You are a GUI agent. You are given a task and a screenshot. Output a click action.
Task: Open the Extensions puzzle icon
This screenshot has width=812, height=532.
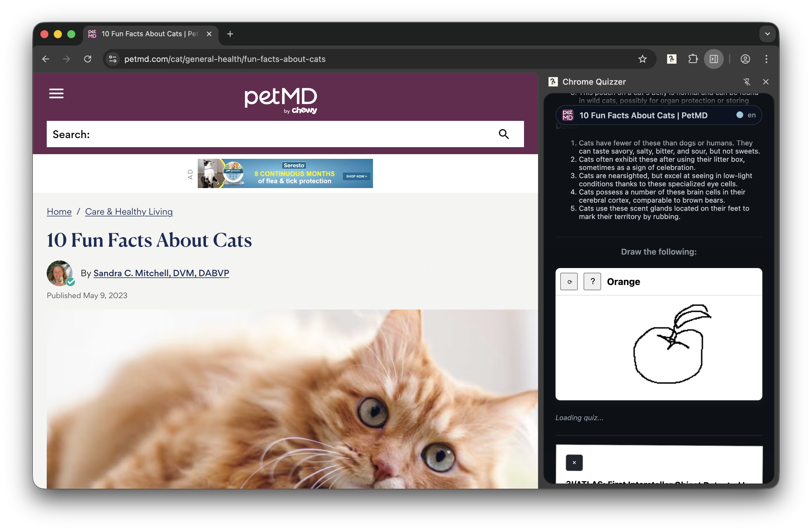[x=693, y=59]
